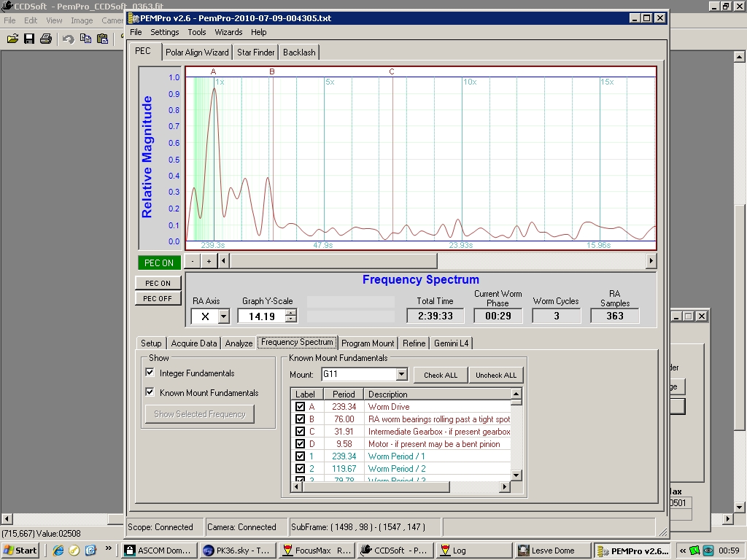Screen dimensions: 747x560
Task: Increase Graph Y-Scale with up arrow
Action: tap(290, 312)
